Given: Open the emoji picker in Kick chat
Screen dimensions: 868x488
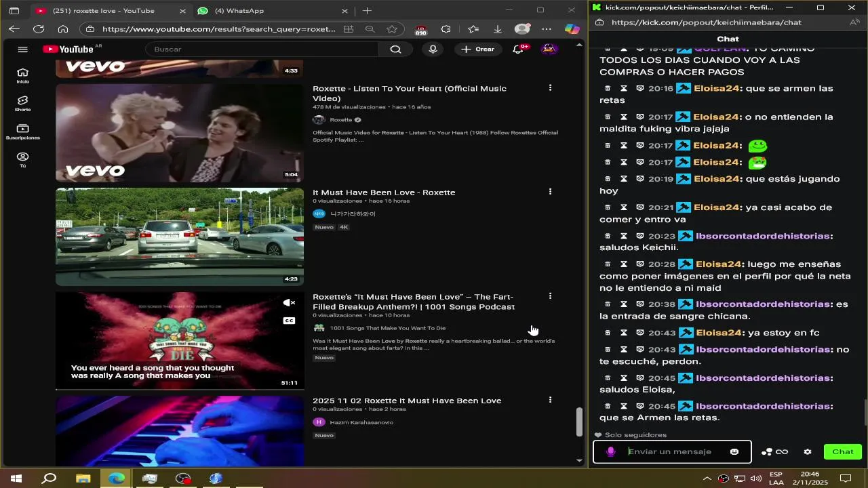Looking at the screenshot, I should (x=734, y=452).
